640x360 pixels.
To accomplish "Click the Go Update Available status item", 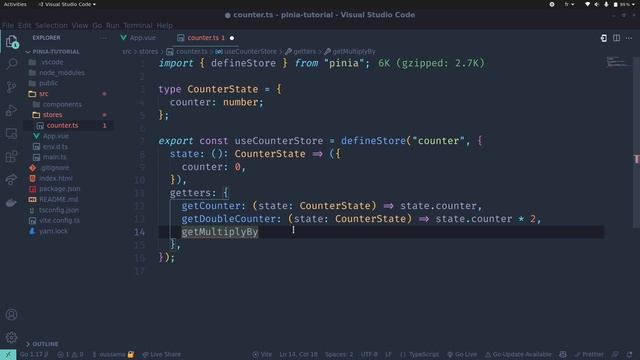I will coord(518,355).
